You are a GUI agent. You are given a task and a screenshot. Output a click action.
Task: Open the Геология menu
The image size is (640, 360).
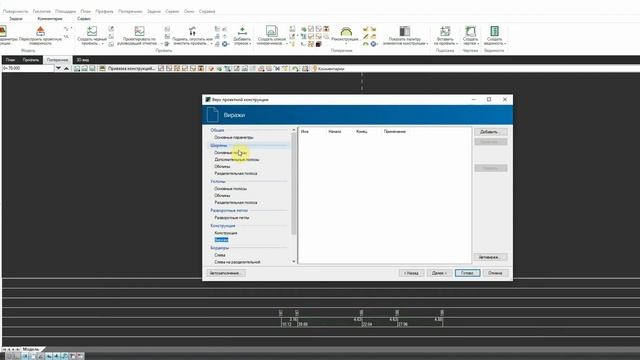42,11
